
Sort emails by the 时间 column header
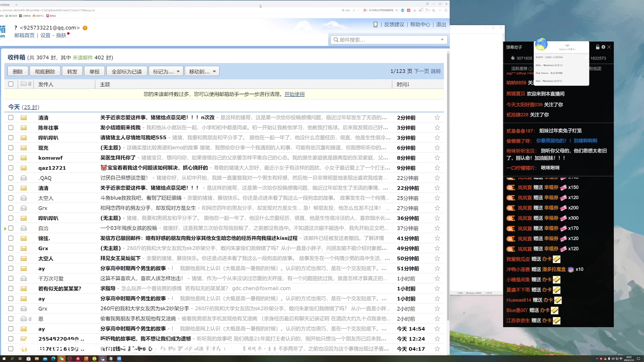coord(402,84)
